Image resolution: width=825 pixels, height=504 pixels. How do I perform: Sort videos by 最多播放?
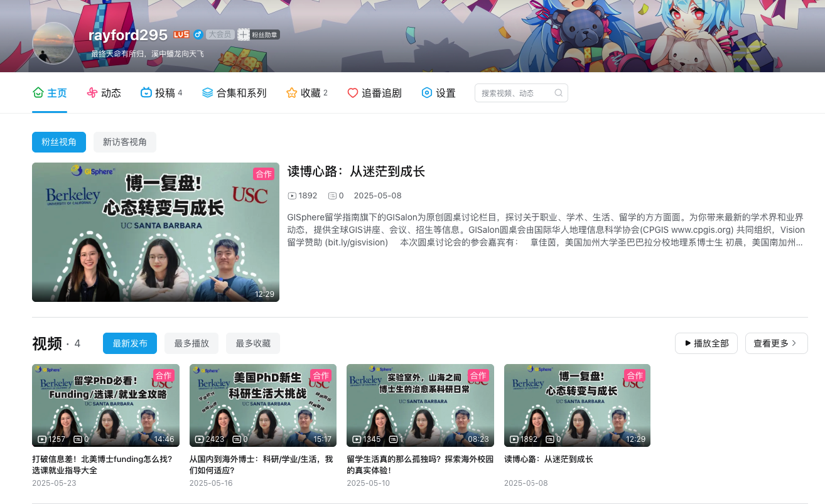click(191, 343)
